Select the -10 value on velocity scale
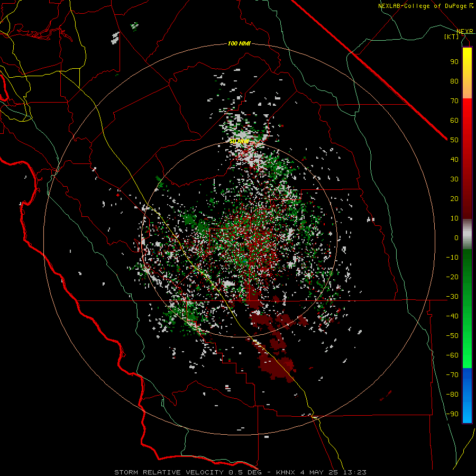 452,258
